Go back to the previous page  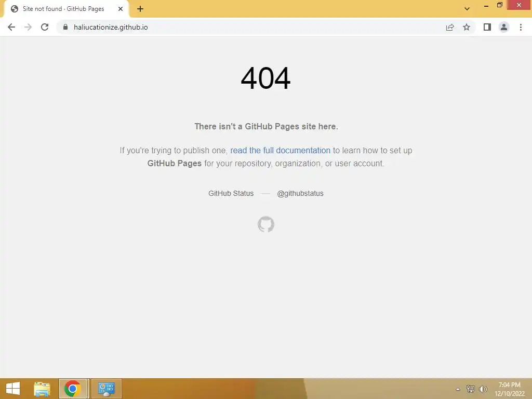11,27
